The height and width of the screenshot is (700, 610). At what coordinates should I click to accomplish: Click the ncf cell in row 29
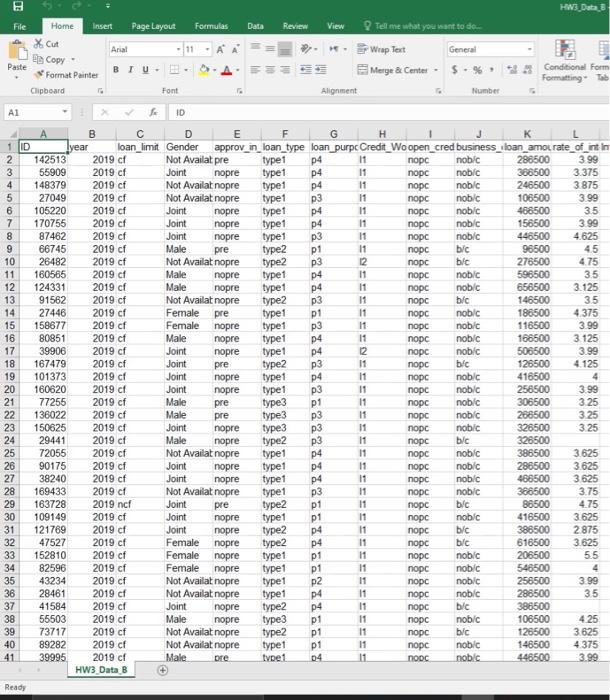(x=140, y=504)
